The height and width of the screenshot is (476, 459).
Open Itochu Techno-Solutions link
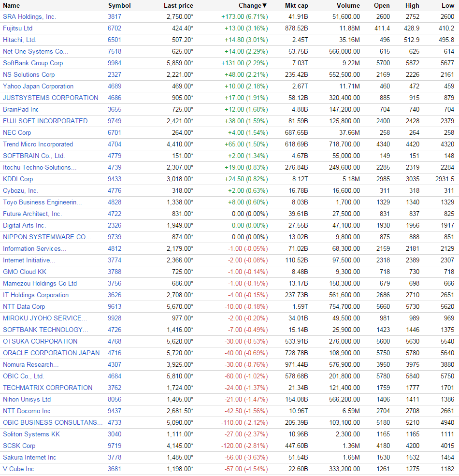(x=40, y=167)
